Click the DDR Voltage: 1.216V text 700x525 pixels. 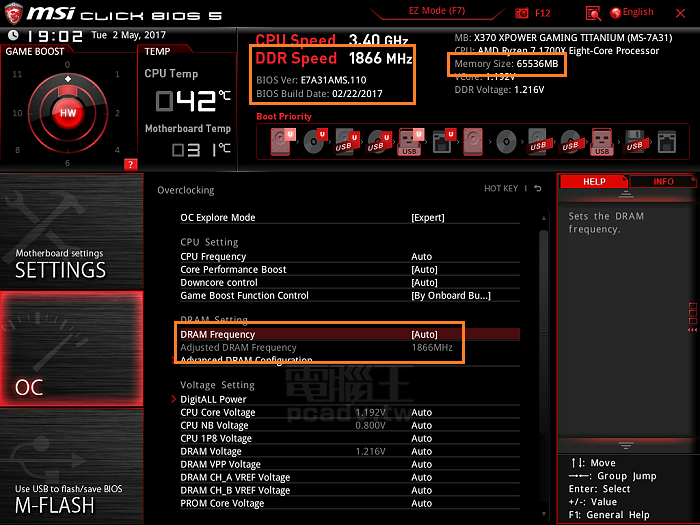(x=499, y=90)
